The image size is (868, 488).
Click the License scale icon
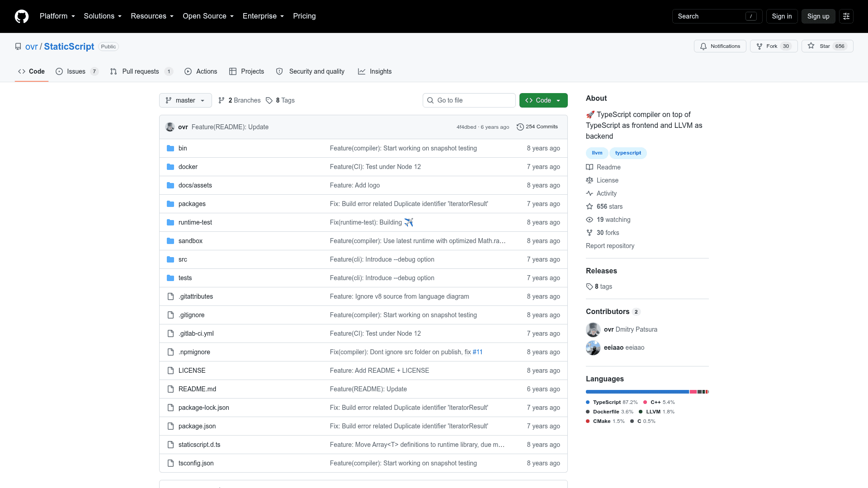590,180
